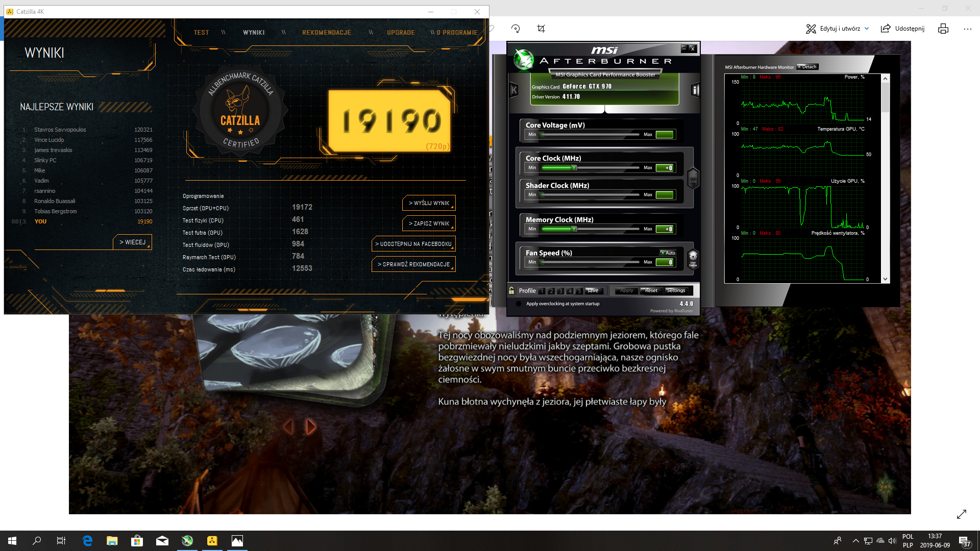Select Afterburner profile slot 3
This screenshot has height=551, width=980.
560,291
